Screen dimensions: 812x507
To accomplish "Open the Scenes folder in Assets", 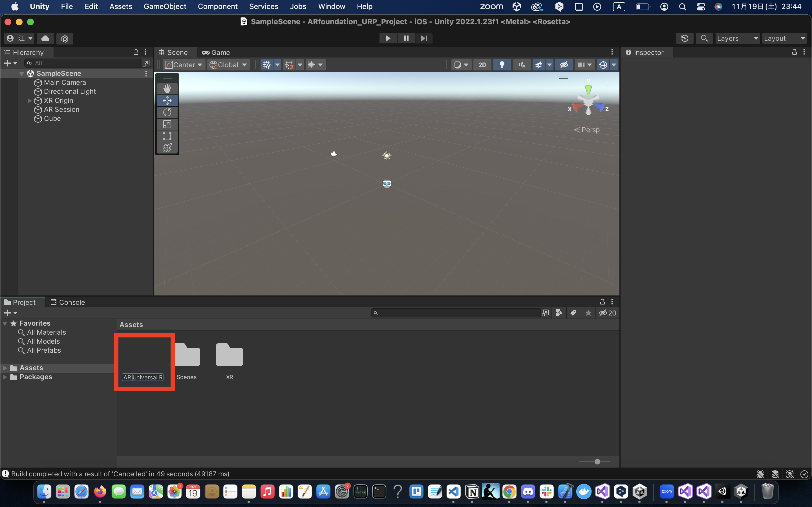I will (x=187, y=355).
